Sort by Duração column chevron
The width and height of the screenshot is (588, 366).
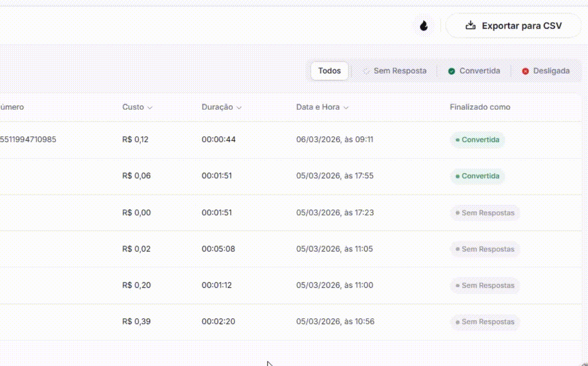click(x=239, y=108)
